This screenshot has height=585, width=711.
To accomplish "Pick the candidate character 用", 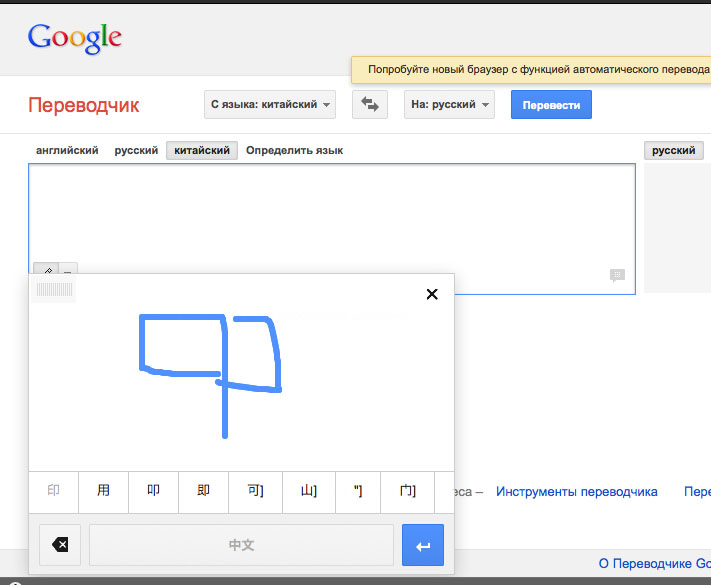I will click(x=103, y=491).
